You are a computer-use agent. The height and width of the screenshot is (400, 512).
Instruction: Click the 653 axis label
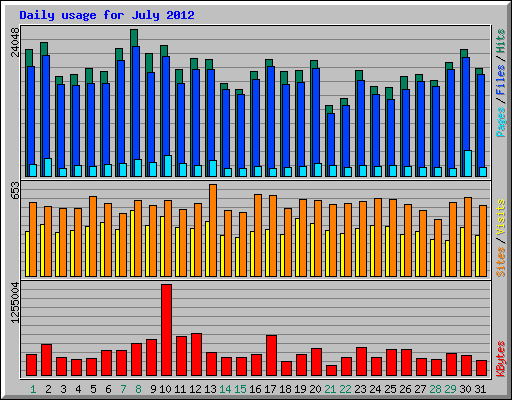(15, 190)
